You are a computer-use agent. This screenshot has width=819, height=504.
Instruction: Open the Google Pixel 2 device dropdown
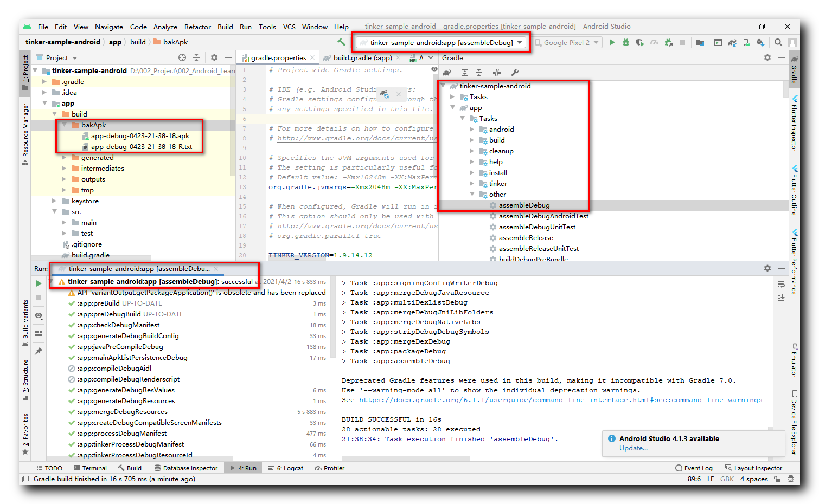(x=567, y=42)
